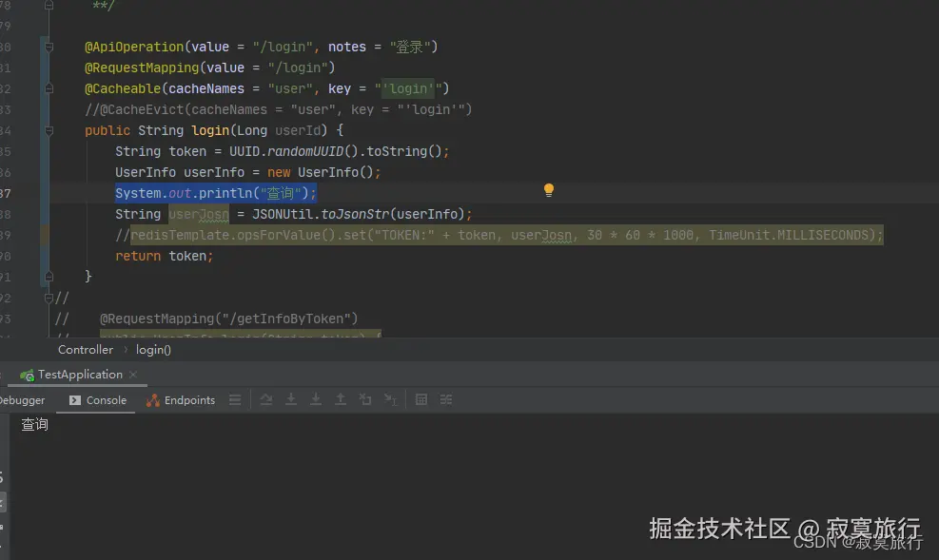Collapse the comment block ending with **/
Screen dimensions: 939x560
click(49, 6)
